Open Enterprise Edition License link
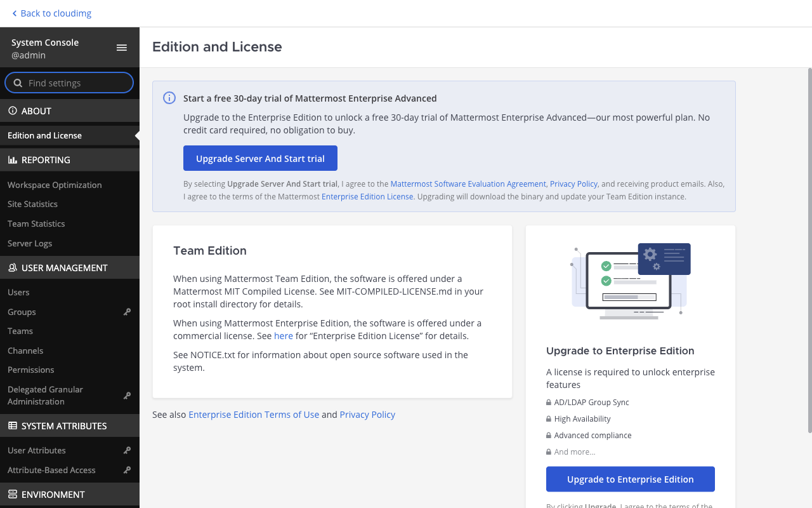The image size is (812, 508). (x=367, y=197)
